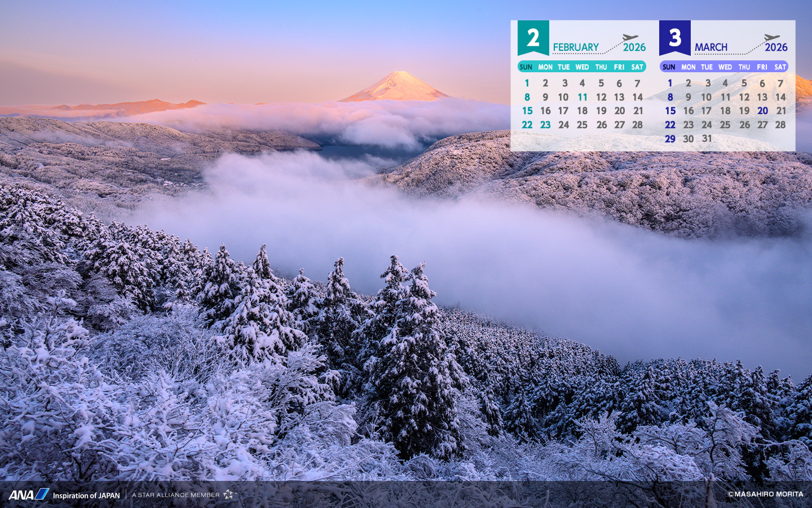Click the "Inspiration of JAPAN" tagline
This screenshot has height=508, width=812.
click(x=86, y=496)
